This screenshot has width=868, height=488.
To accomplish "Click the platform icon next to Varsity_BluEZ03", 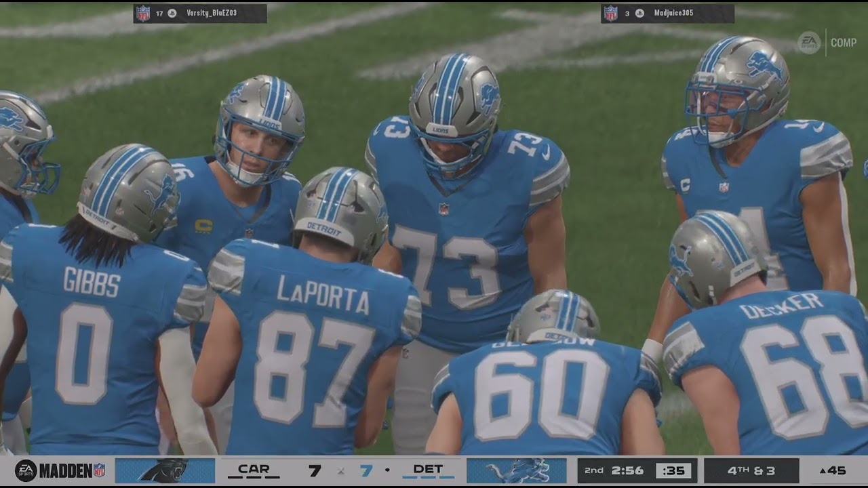I will [x=172, y=13].
